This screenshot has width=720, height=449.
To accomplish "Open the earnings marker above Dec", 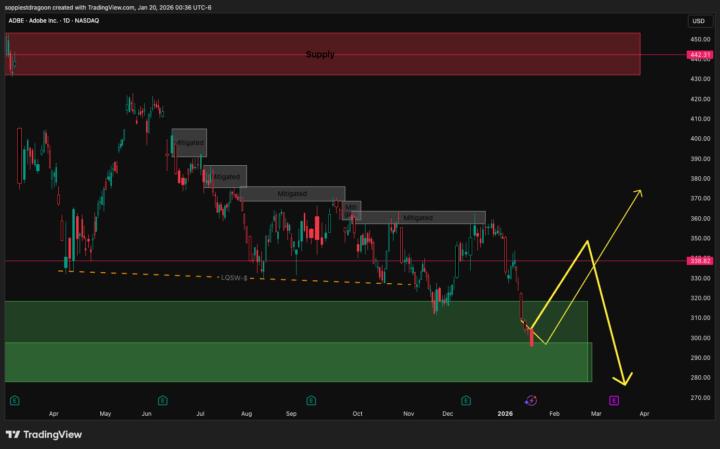I will pyautogui.click(x=466, y=401).
